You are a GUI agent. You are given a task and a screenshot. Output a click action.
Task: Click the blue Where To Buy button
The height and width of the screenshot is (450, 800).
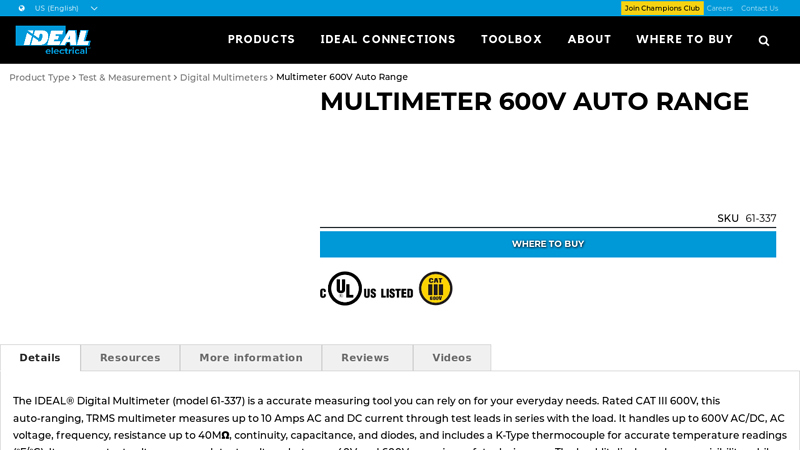548,244
